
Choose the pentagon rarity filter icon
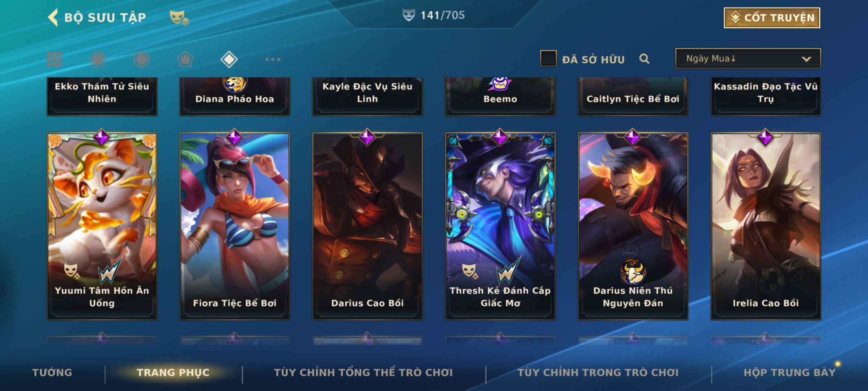pyautogui.click(x=185, y=59)
